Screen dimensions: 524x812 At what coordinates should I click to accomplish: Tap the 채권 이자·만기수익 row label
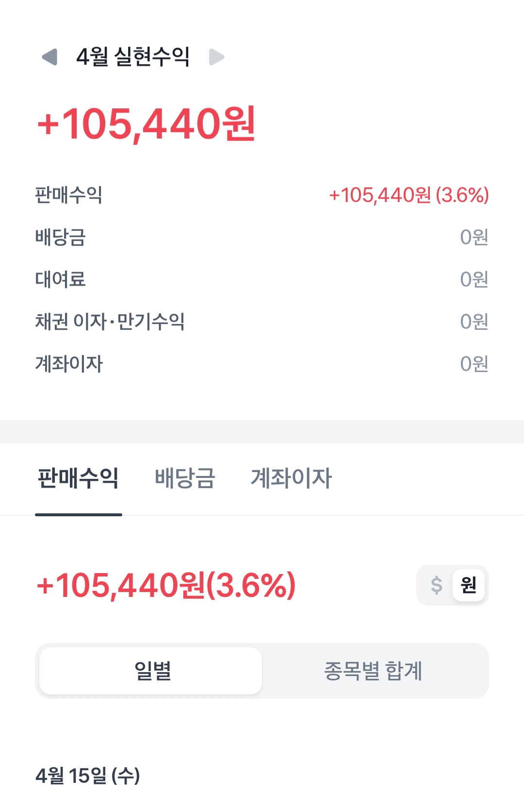click(x=110, y=321)
